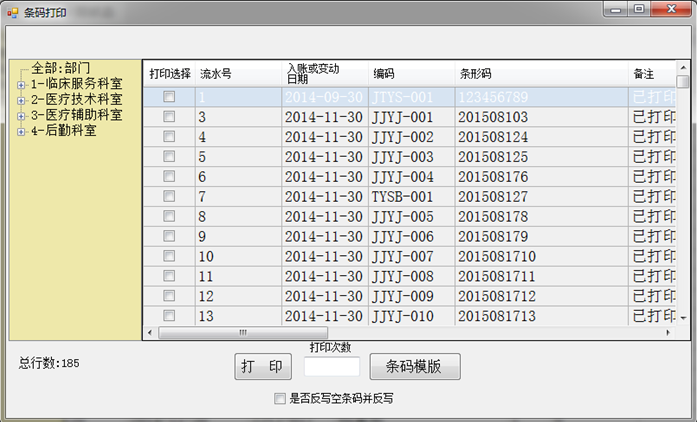Select 2-医疗技术科室 department label
This screenshot has height=422, width=697.
[x=76, y=99]
